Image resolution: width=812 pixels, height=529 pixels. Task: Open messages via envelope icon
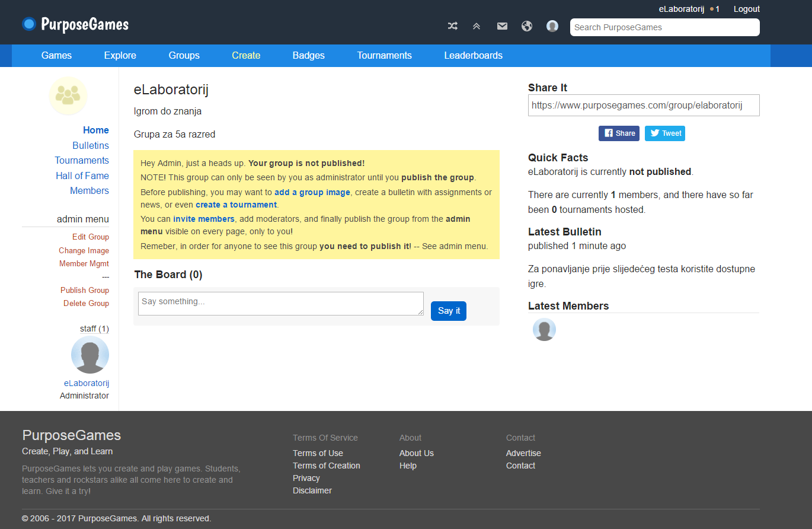tap(502, 26)
